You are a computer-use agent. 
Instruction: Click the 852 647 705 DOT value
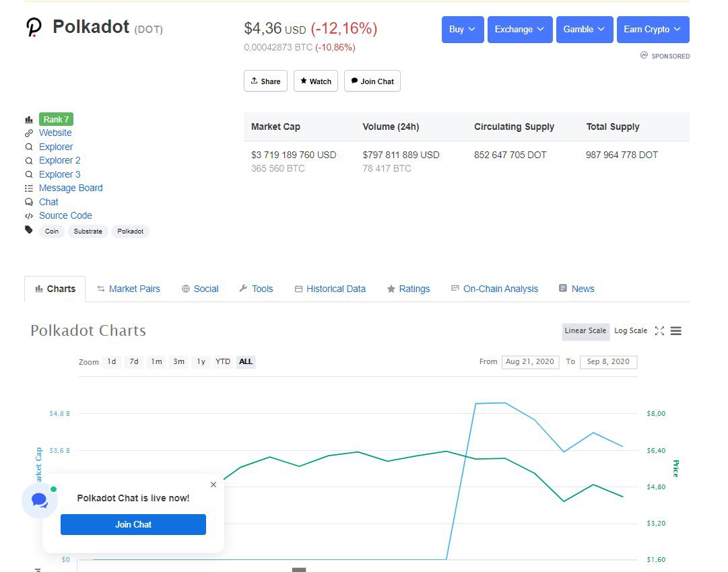tap(510, 155)
